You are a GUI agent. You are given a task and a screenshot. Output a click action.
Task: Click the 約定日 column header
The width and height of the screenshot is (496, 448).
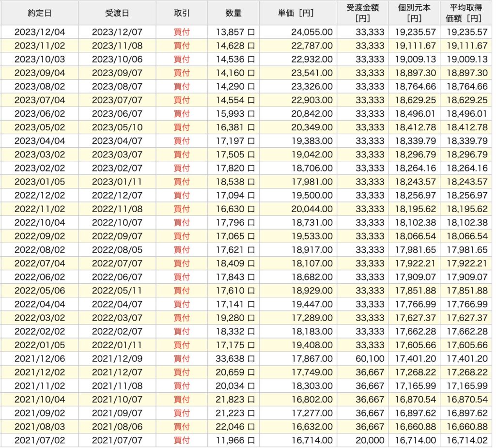[x=40, y=13]
